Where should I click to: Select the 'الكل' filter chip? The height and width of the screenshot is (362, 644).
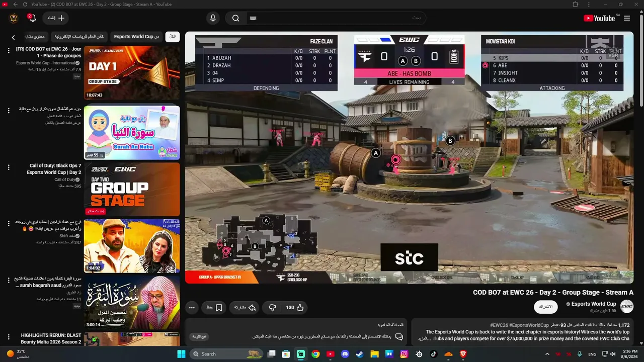pos(173,37)
